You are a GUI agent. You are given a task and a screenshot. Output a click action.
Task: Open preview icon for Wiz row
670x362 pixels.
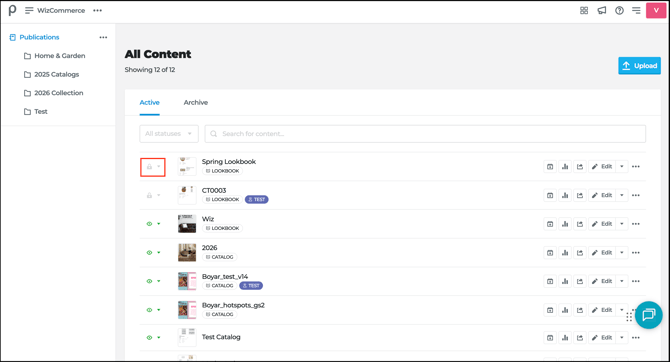pyautogui.click(x=550, y=224)
